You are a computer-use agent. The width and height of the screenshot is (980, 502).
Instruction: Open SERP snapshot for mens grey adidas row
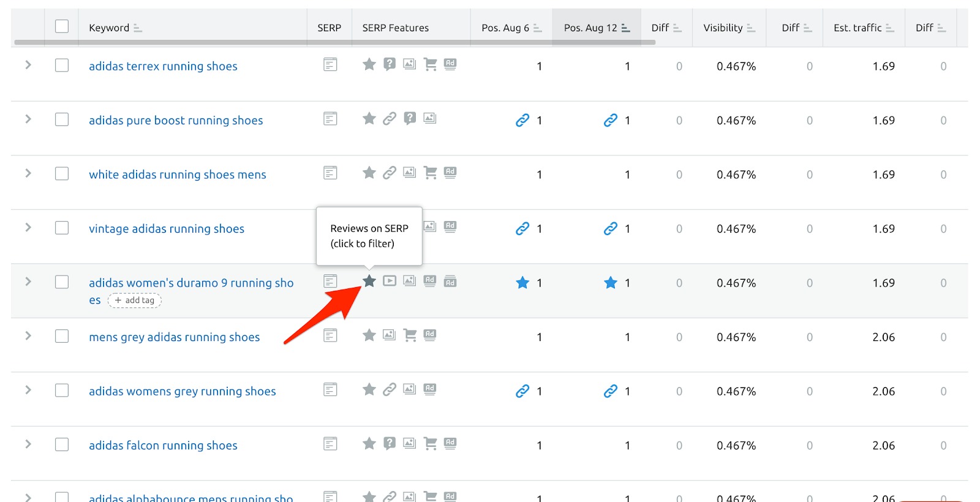(330, 335)
